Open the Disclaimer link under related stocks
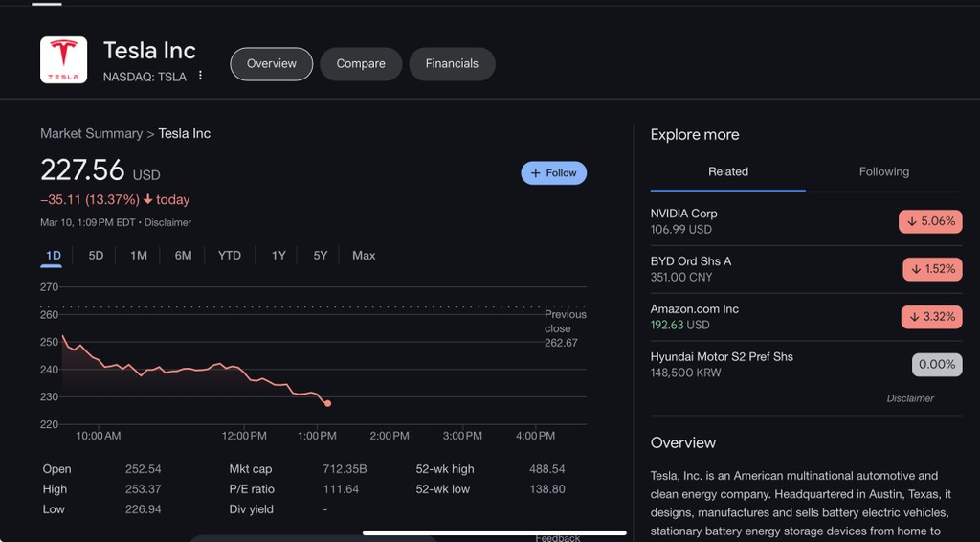The width and height of the screenshot is (980, 542). [910, 398]
